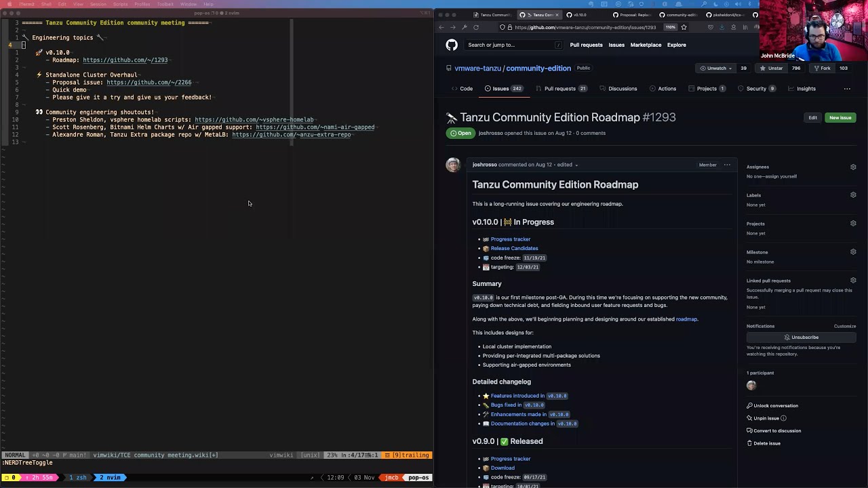This screenshot has height=488, width=868.
Task: Go forward in the browser
Action: point(453,27)
